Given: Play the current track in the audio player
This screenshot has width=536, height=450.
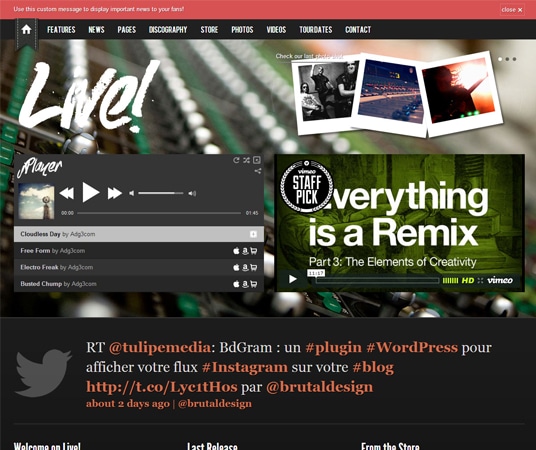Looking at the screenshot, I should (91, 193).
